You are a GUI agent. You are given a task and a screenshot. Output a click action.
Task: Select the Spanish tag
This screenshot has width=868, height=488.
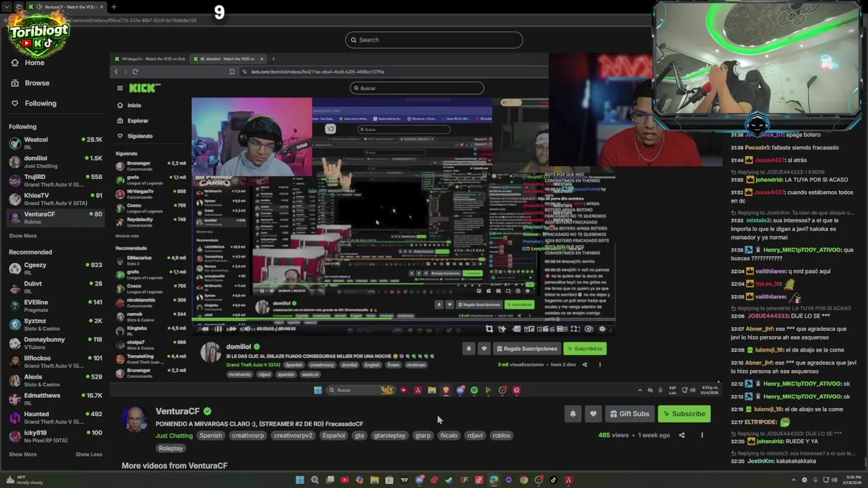[210, 436]
